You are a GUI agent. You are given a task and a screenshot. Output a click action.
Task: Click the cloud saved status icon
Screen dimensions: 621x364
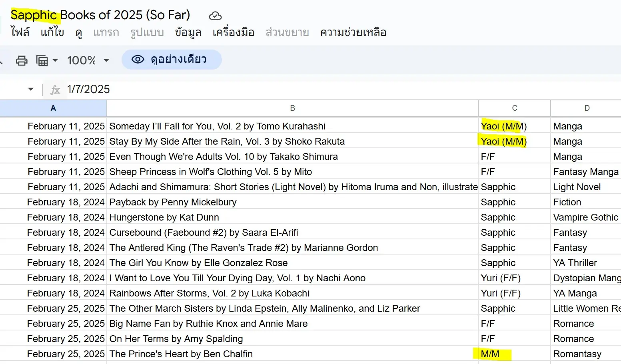coord(215,16)
